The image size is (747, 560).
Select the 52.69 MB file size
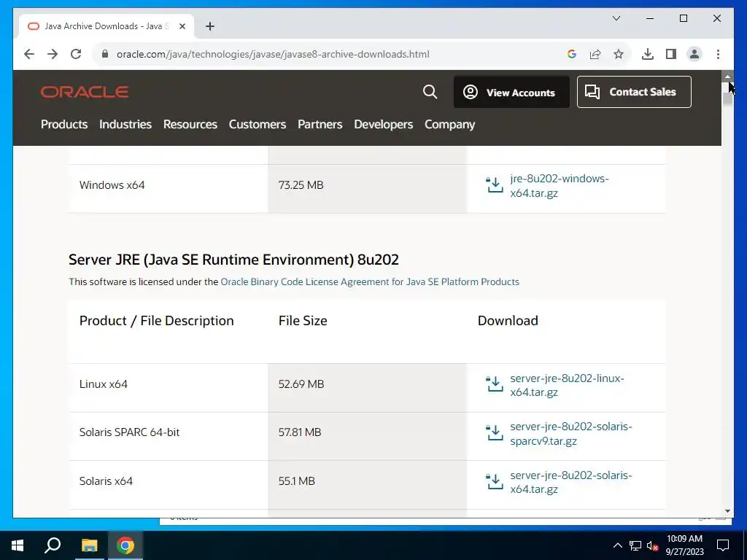(x=301, y=384)
